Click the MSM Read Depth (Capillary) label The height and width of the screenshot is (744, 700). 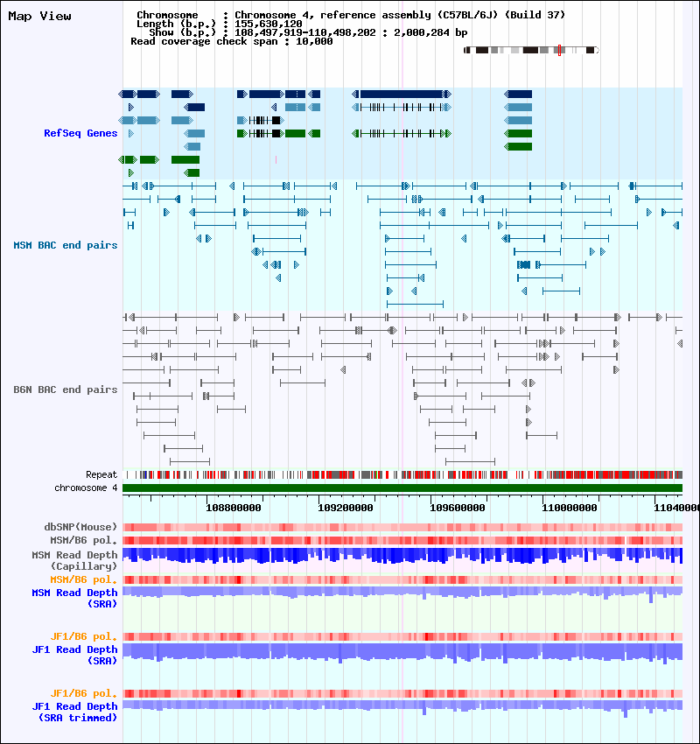(x=75, y=560)
